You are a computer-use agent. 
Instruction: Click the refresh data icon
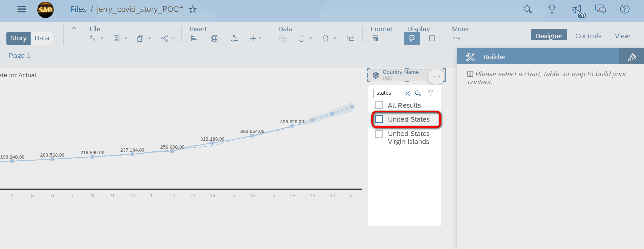[x=301, y=38]
